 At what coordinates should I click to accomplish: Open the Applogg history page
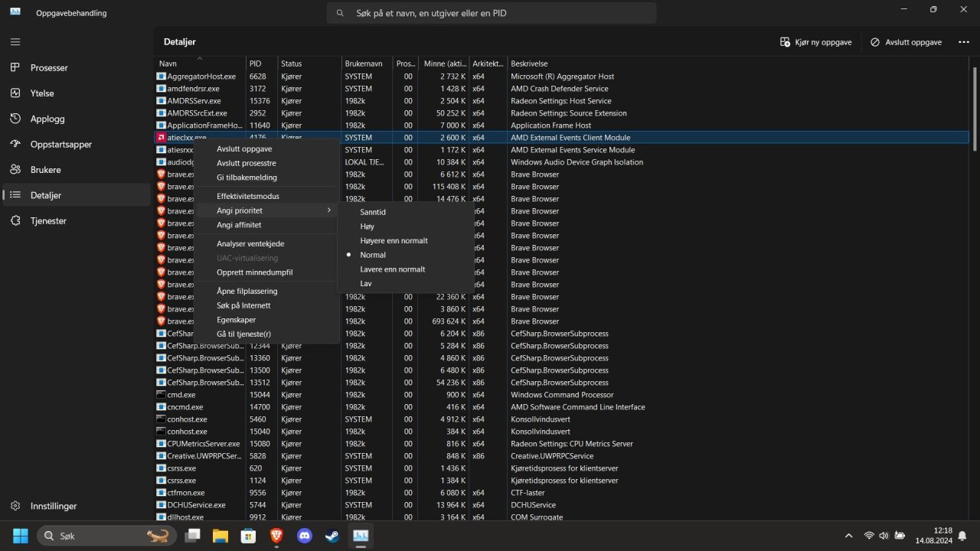pyautogui.click(x=47, y=119)
